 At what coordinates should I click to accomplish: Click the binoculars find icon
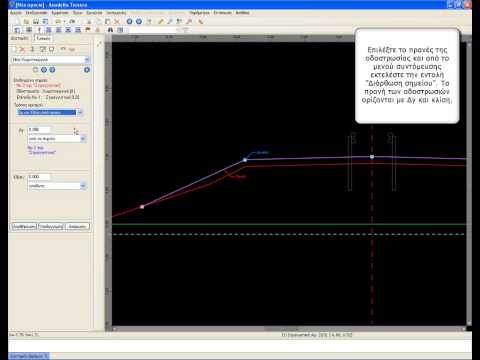(110, 30)
